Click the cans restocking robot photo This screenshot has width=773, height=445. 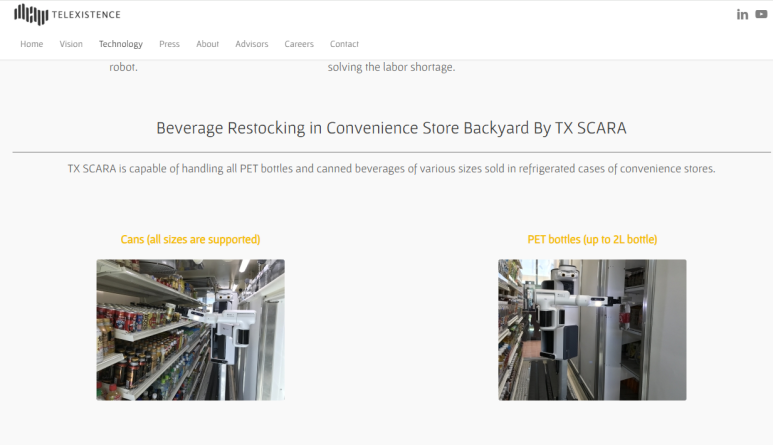[190, 330]
